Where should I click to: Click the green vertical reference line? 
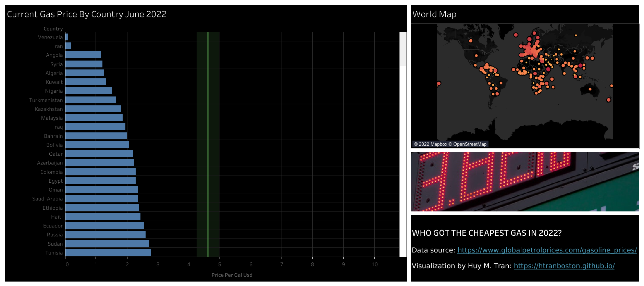point(208,144)
